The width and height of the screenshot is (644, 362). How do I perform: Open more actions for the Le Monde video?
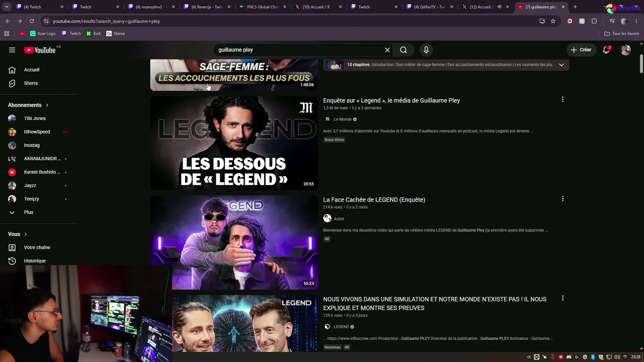(x=562, y=100)
